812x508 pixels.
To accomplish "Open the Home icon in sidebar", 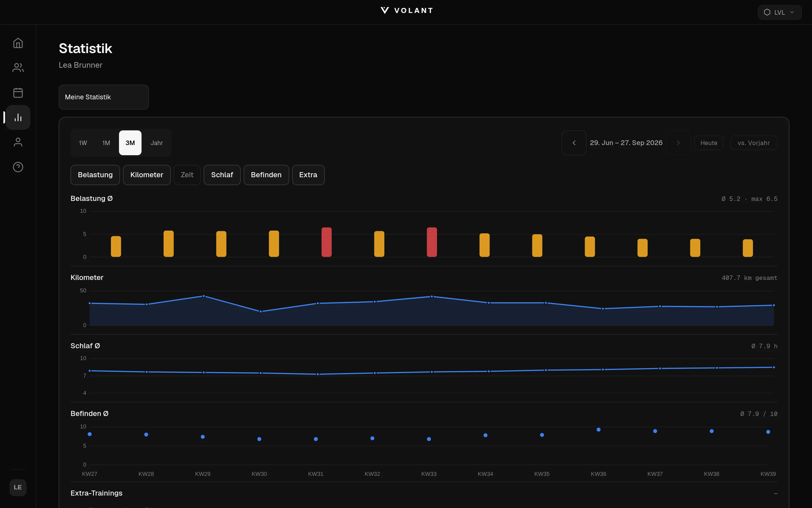I will tap(18, 43).
